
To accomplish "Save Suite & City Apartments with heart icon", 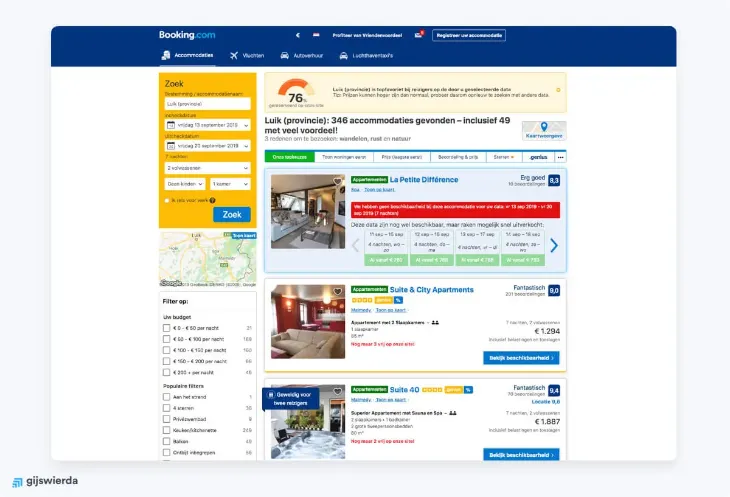I will click(338, 292).
